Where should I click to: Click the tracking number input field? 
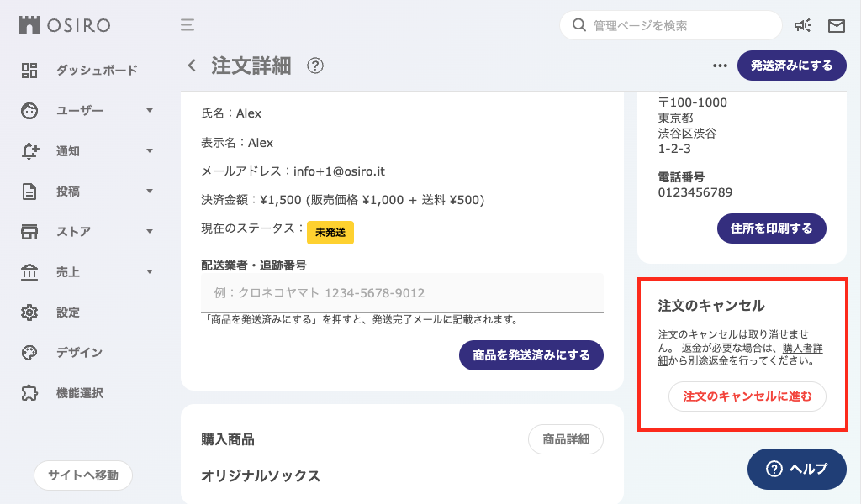click(x=402, y=292)
